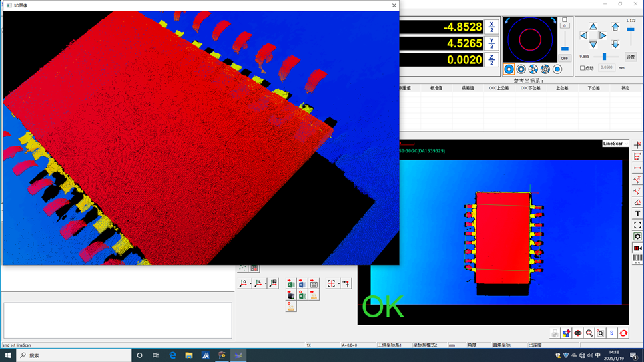This screenshot has height=362, width=644.
Task: Open Microsoft Edge from the taskbar
Action: pos(172,355)
